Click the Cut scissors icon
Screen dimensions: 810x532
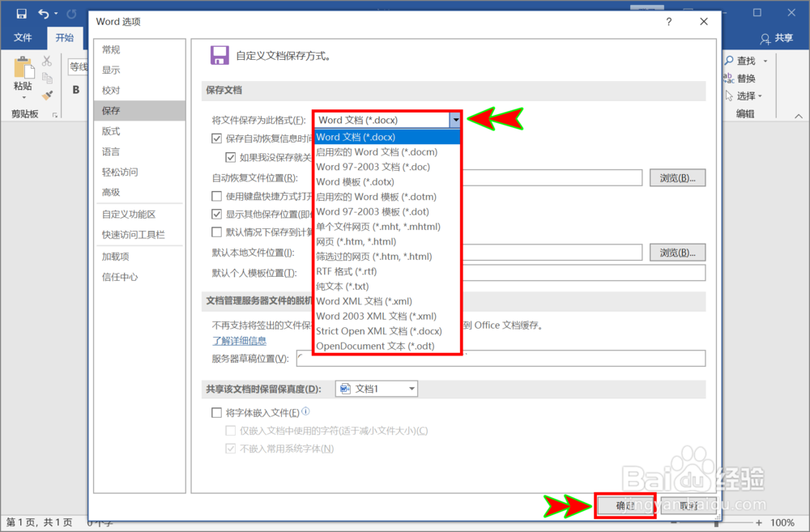(x=47, y=61)
